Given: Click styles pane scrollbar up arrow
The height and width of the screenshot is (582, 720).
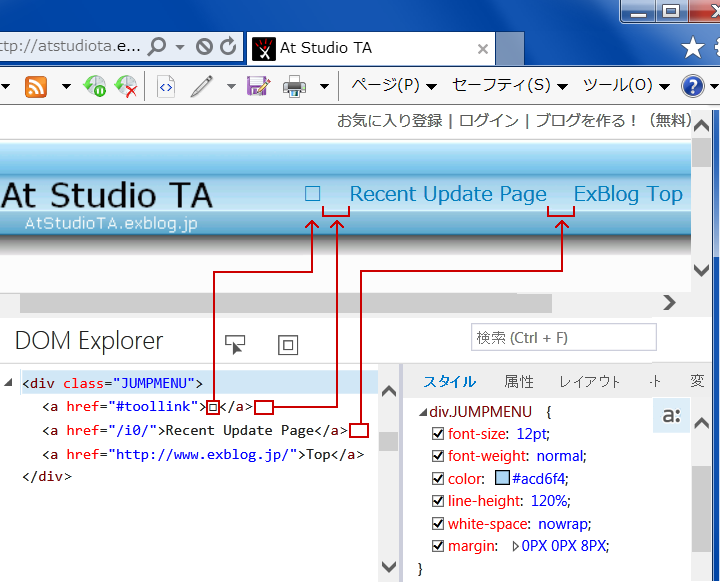Looking at the screenshot, I should [x=701, y=423].
